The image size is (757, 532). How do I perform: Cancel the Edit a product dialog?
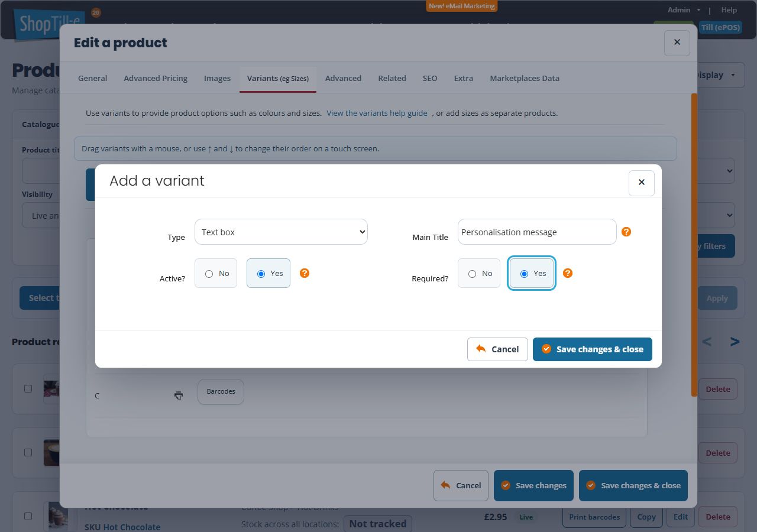coord(461,485)
